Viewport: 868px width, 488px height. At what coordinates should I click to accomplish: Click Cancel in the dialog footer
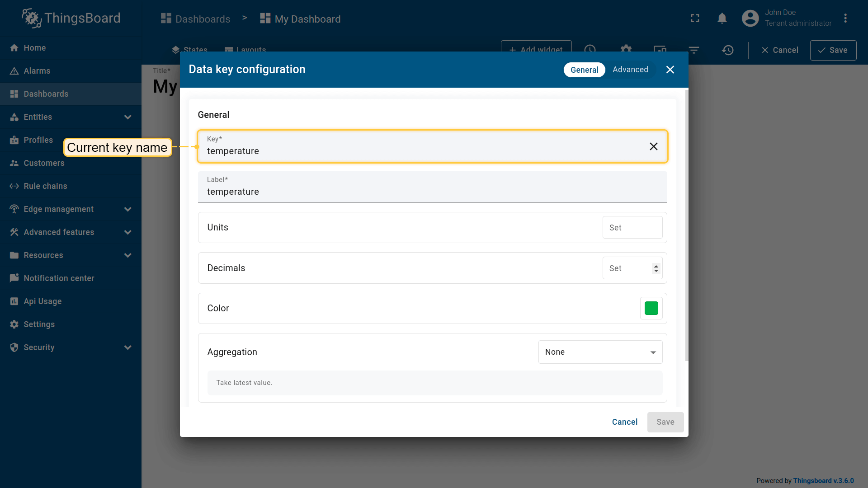coord(624,422)
